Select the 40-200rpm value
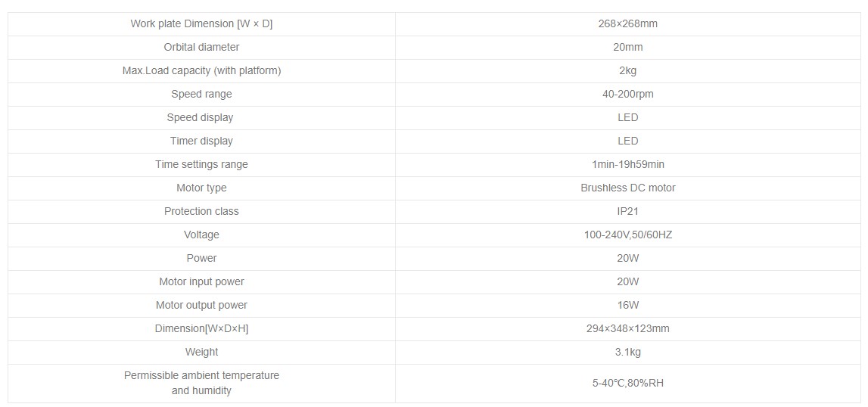Screen dimensions: 868x407 pyautogui.click(x=627, y=94)
